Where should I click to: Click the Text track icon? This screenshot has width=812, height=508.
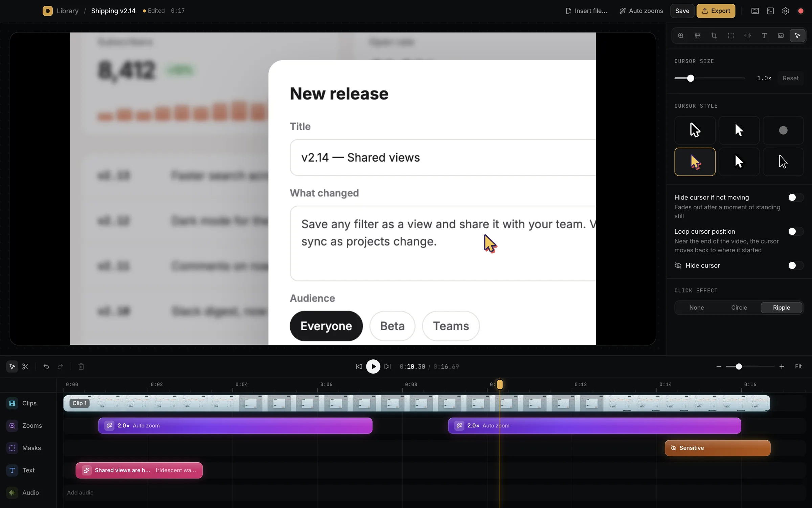tap(12, 470)
